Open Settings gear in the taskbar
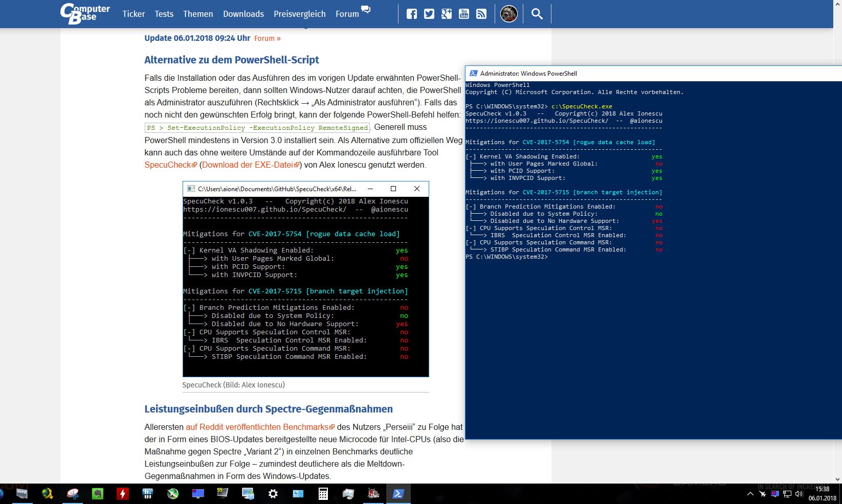This screenshot has height=504, width=842. tap(273, 494)
